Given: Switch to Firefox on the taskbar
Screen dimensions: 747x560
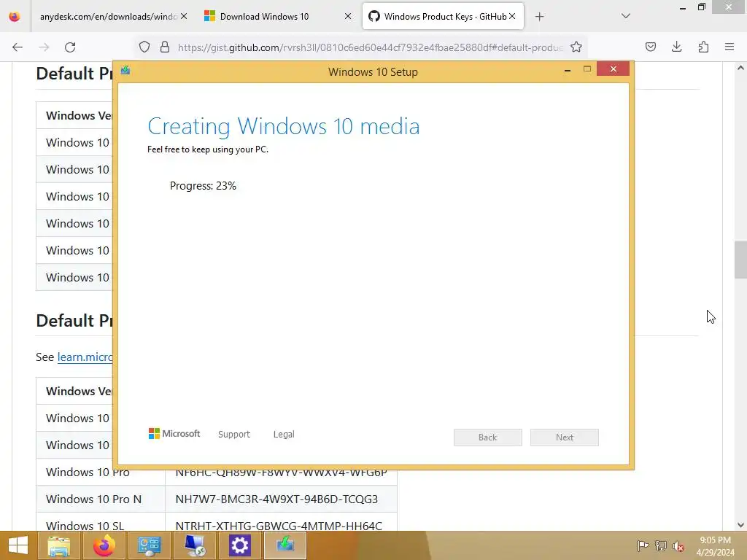Looking at the screenshot, I should pyautogui.click(x=104, y=545).
